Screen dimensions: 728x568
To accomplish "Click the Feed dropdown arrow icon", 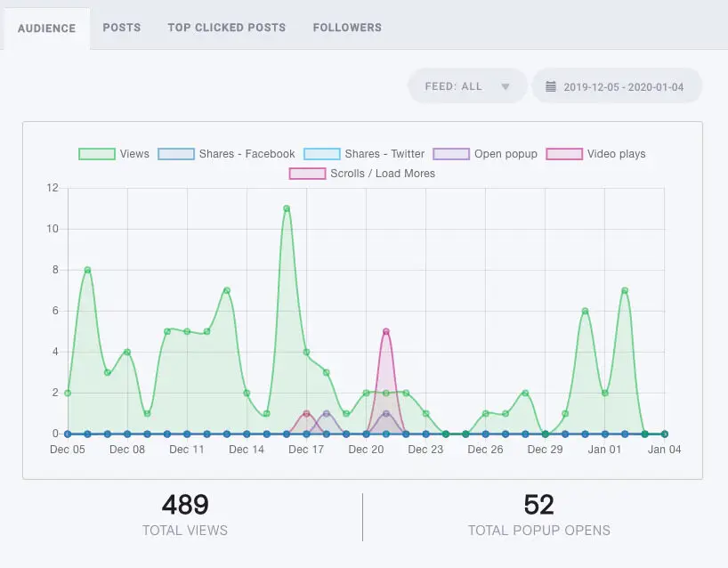I will coord(506,87).
